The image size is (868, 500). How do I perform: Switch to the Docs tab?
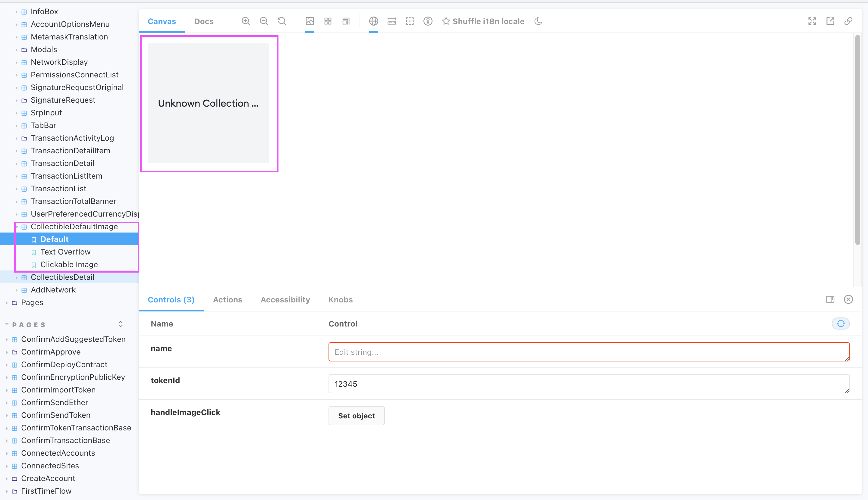tap(204, 21)
